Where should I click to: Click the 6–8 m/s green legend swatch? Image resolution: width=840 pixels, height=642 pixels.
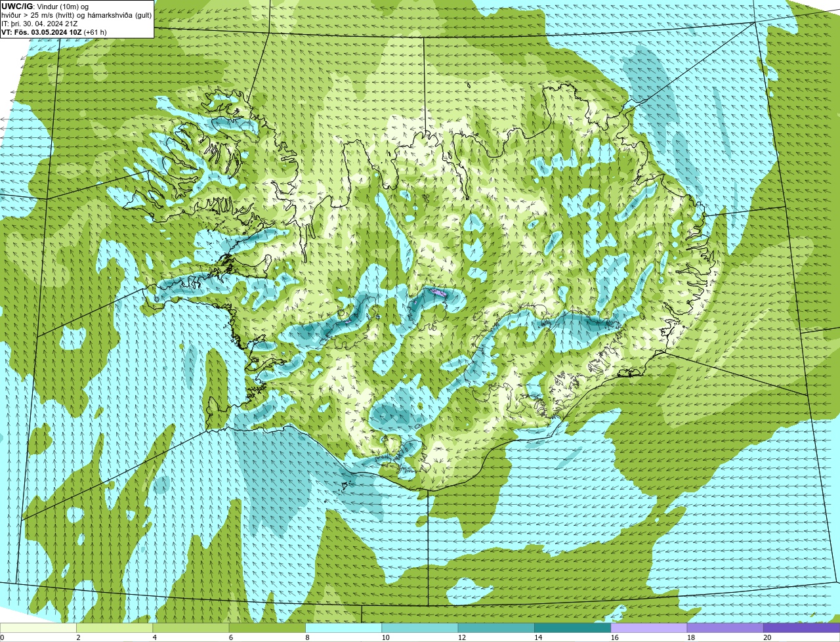pyautogui.click(x=267, y=628)
